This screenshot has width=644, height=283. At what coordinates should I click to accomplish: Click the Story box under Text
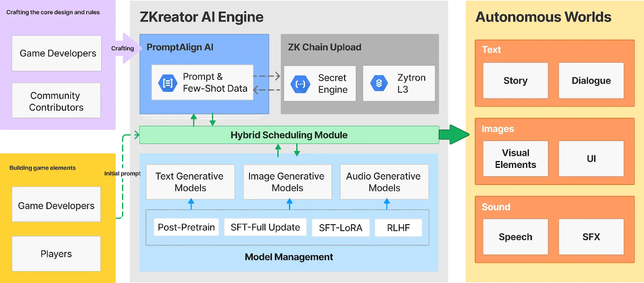(515, 81)
